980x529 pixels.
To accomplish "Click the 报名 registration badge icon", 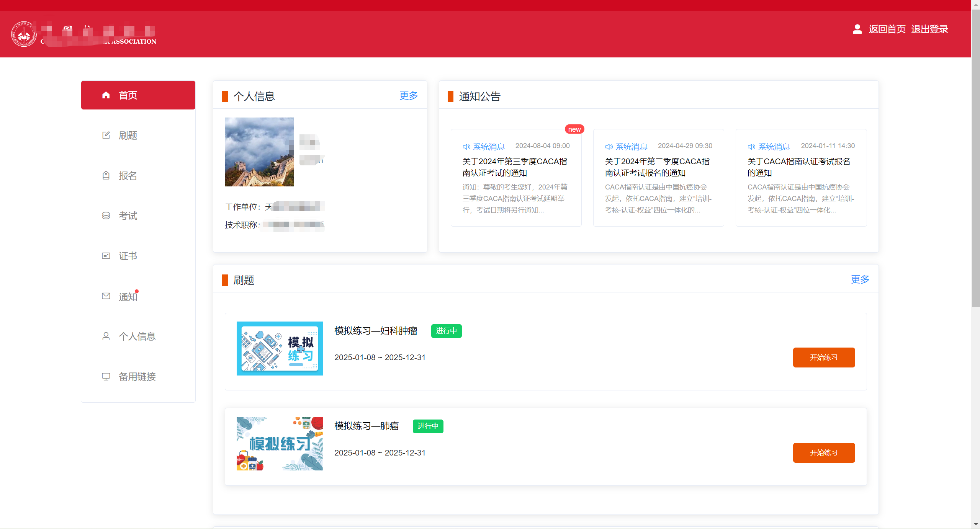I will pos(106,175).
